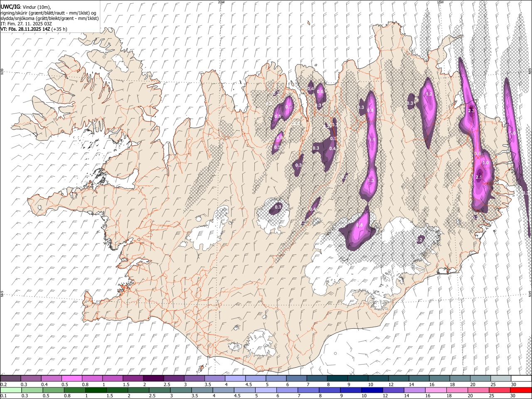
Task: Click the 3.5 value in upper legend row
Action: point(207,384)
